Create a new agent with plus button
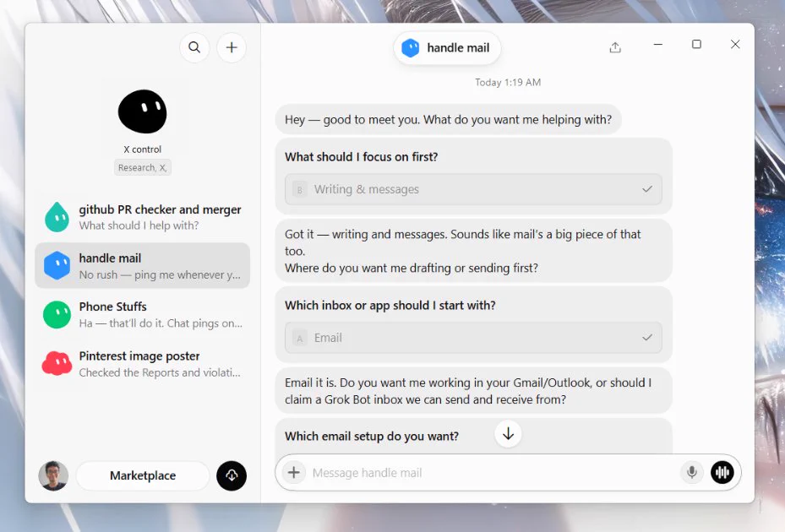Image resolution: width=785 pixels, height=532 pixels. 232,47
